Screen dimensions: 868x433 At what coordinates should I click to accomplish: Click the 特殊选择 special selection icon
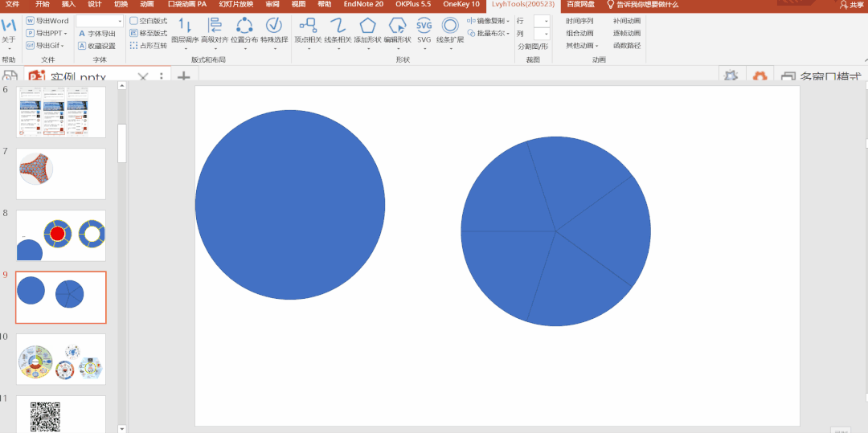[x=274, y=27]
